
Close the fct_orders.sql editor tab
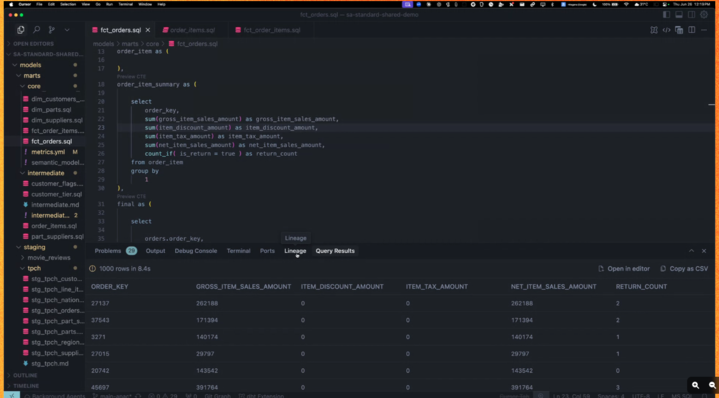pos(148,30)
